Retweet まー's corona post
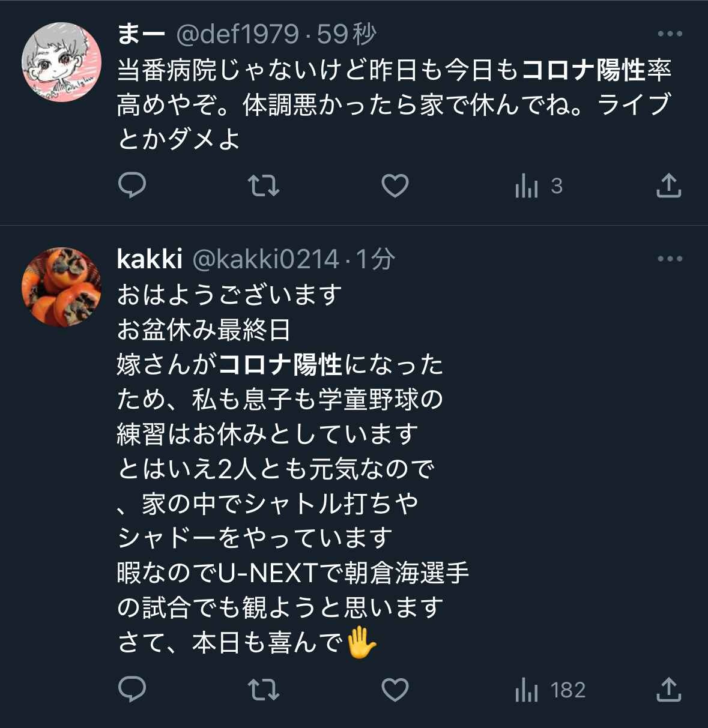The image size is (708, 728). [x=264, y=185]
